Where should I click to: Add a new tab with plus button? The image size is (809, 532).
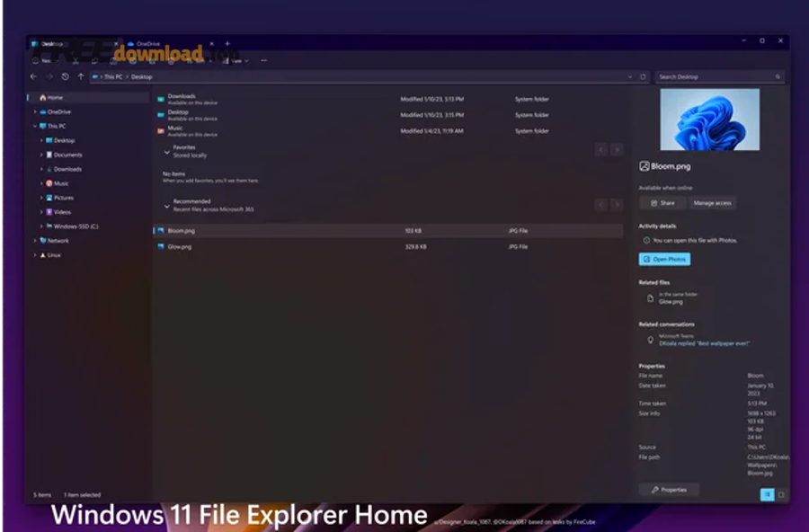tap(227, 44)
